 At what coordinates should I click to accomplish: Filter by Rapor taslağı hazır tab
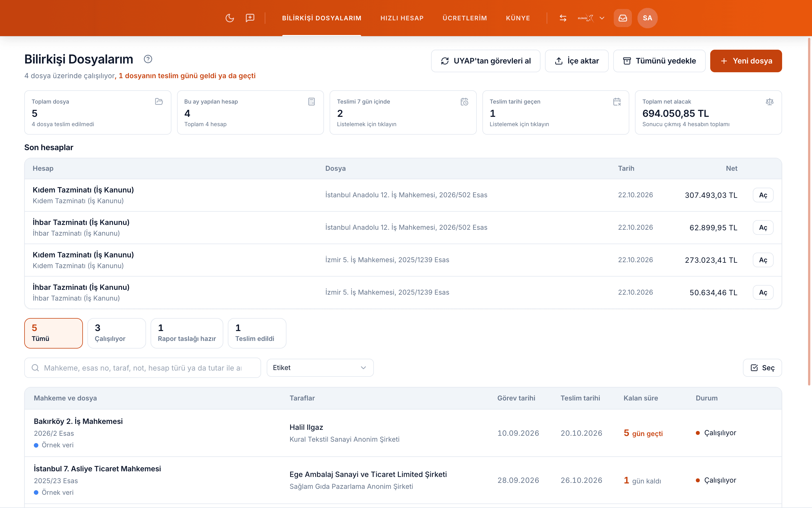pyautogui.click(x=187, y=333)
